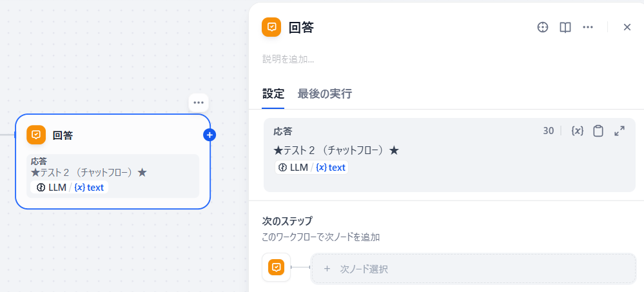Copy the 応答 content with the clipboard icon
Viewport: 644px width, 292px height.
pyautogui.click(x=598, y=131)
